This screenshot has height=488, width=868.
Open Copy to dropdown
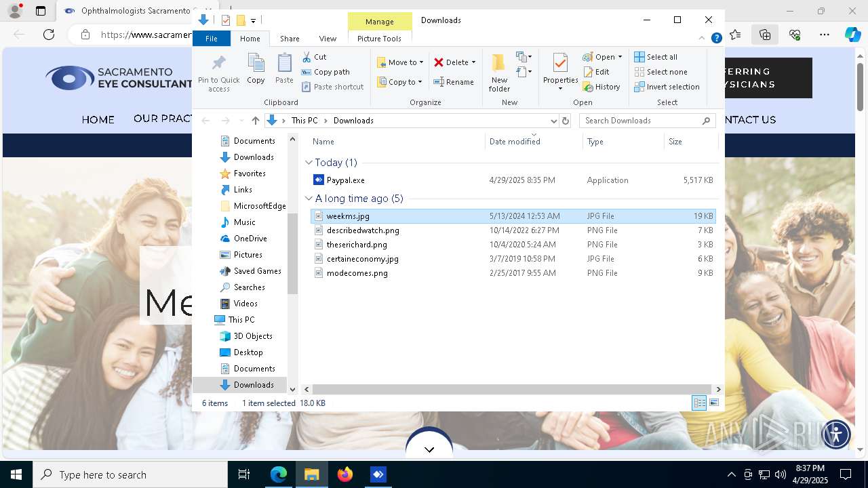[x=399, y=82]
